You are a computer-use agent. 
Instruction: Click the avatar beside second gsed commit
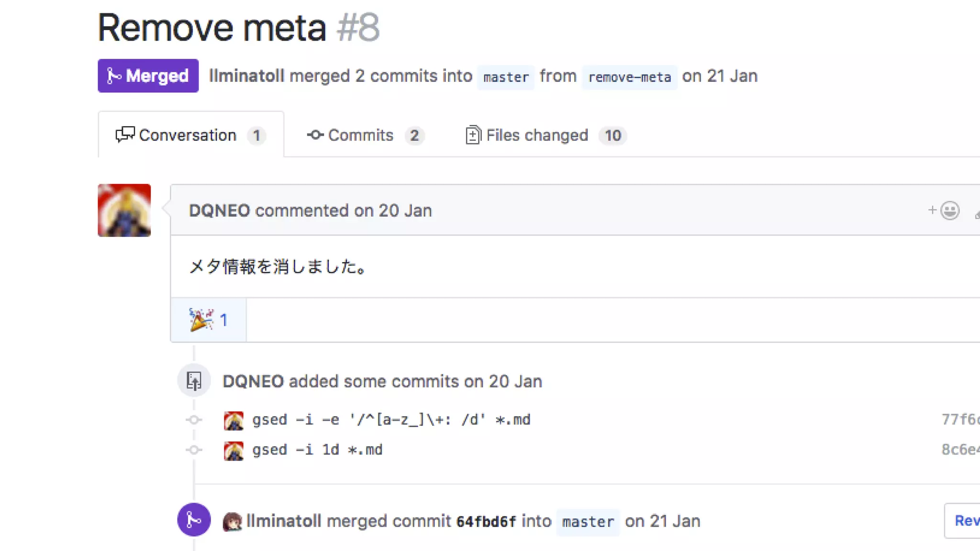(234, 451)
